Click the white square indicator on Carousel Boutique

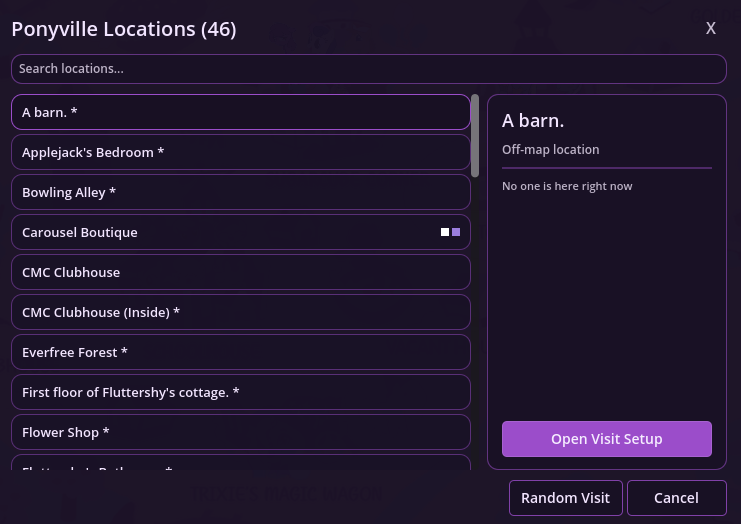tap(445, 232)
